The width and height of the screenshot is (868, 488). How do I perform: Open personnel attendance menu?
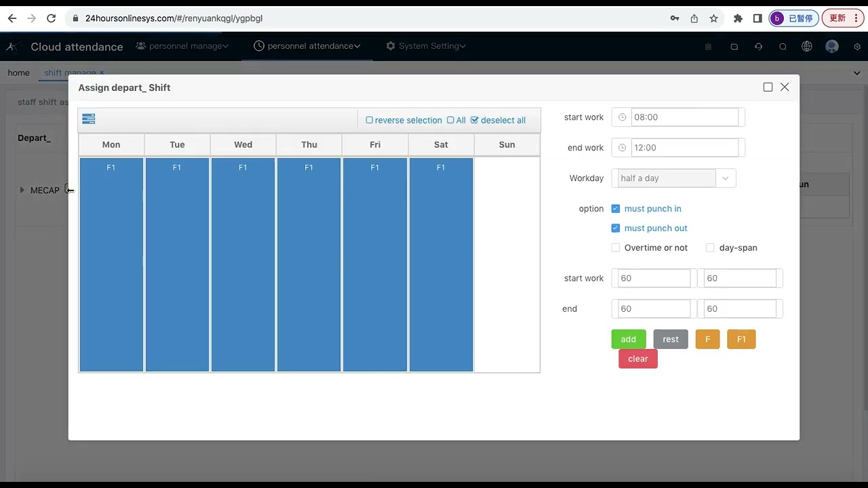(x=307, y=46)
